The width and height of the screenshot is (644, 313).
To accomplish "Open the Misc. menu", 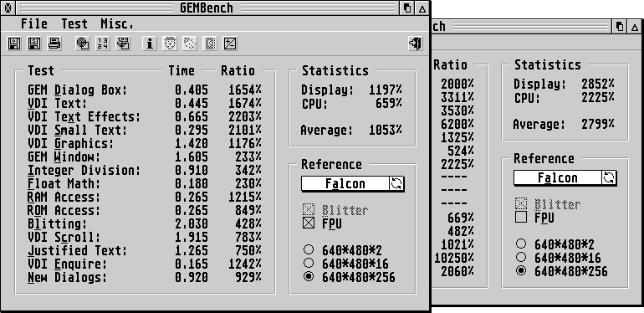I will point(117,23).
